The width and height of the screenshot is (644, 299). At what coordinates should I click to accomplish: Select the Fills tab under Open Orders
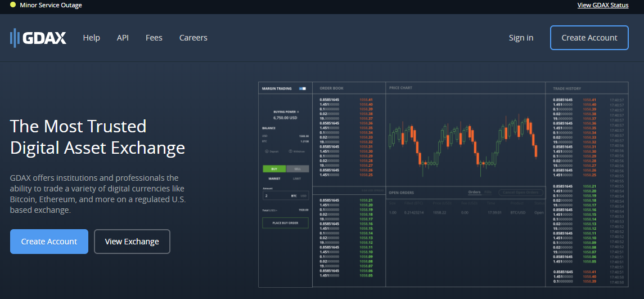click(488, 192)
